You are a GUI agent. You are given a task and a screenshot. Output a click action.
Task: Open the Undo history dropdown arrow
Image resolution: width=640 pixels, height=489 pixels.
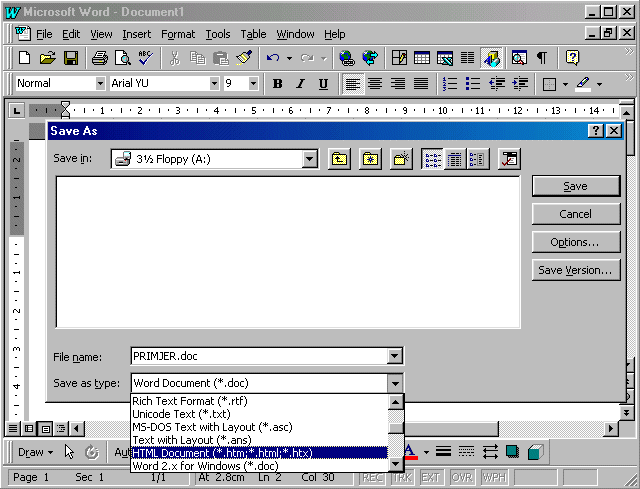(x=289, y=58)
